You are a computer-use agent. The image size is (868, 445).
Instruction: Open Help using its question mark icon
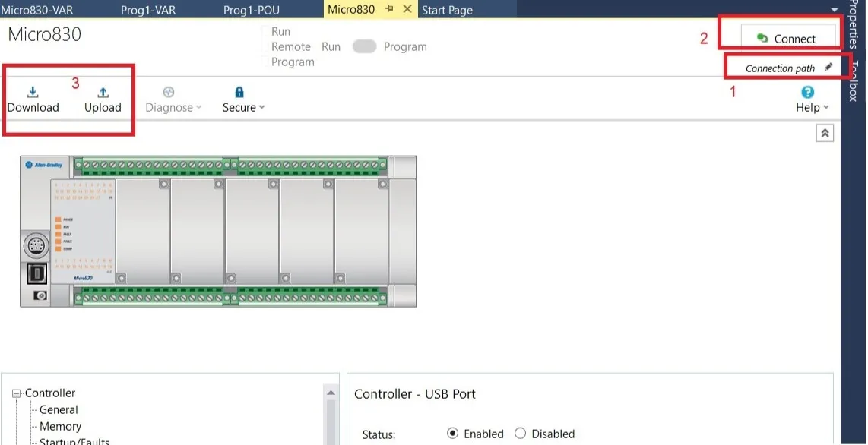(806, 91)
